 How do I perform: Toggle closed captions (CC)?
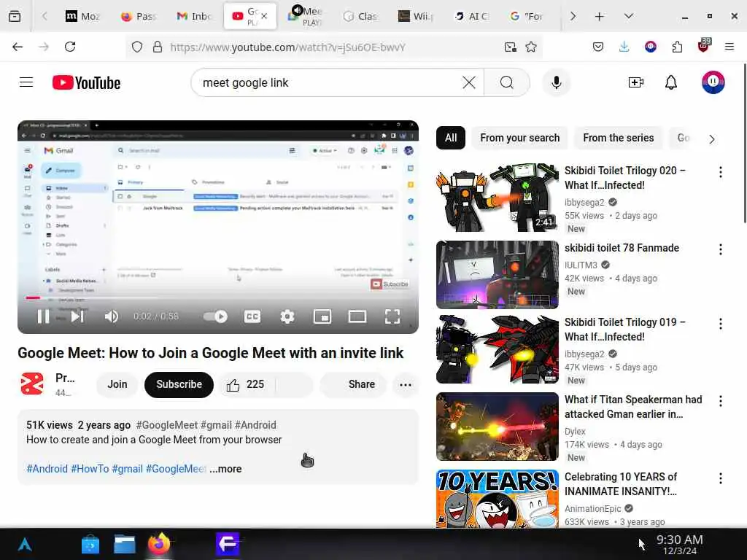point(252,316)
